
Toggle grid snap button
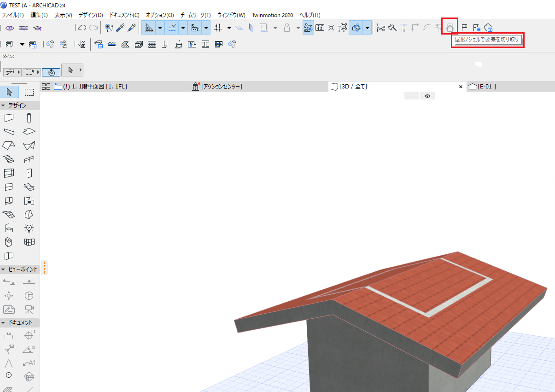(x=218, y=28)
